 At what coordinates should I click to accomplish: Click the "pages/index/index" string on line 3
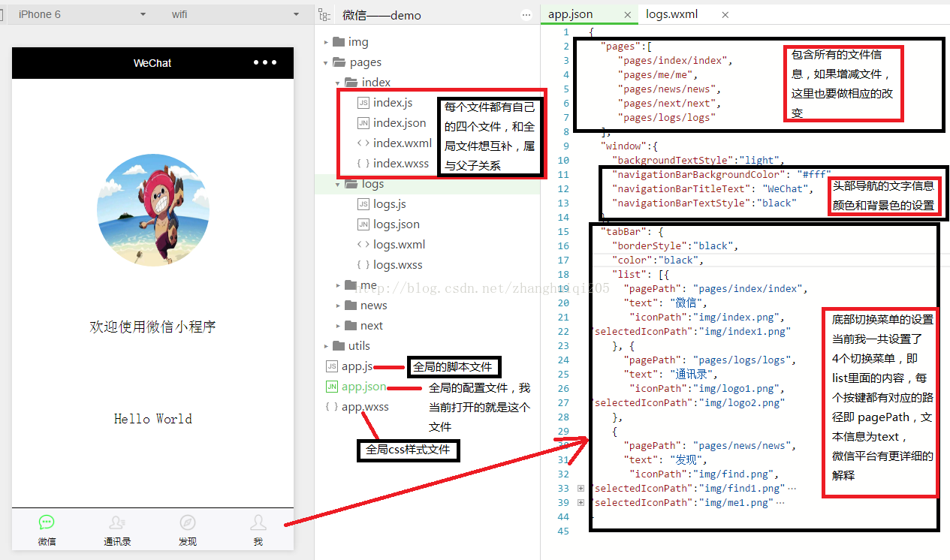pos(672,61)
